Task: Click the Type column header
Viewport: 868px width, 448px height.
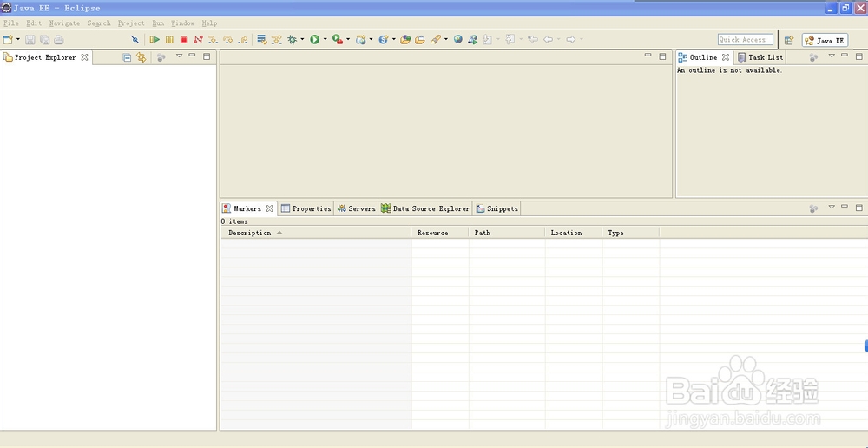Action: (x=630, y=234)
